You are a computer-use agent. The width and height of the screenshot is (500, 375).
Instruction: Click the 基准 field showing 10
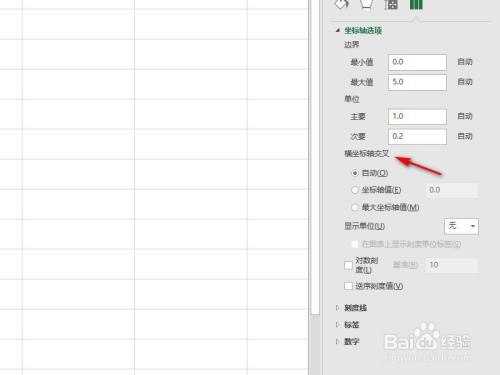452,265
